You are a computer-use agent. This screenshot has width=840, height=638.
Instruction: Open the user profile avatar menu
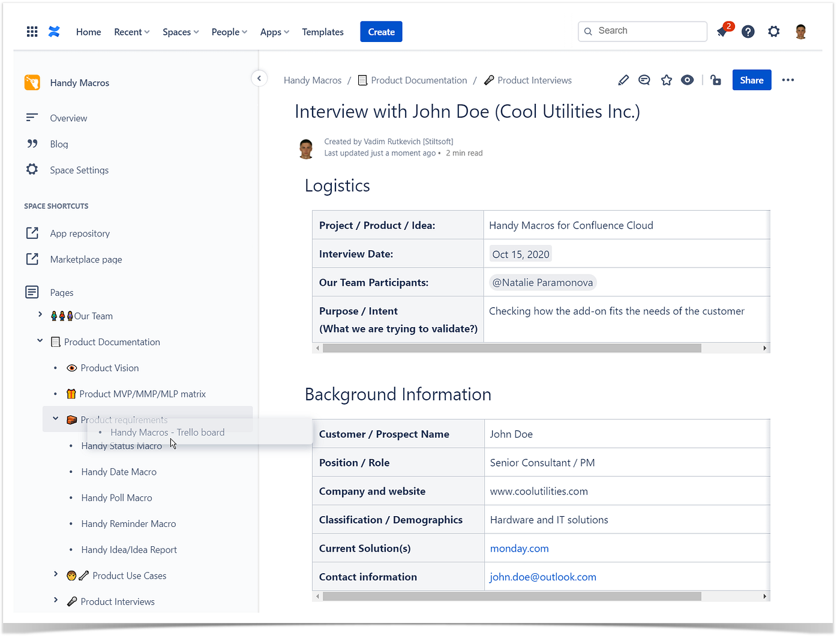point(801,32)
